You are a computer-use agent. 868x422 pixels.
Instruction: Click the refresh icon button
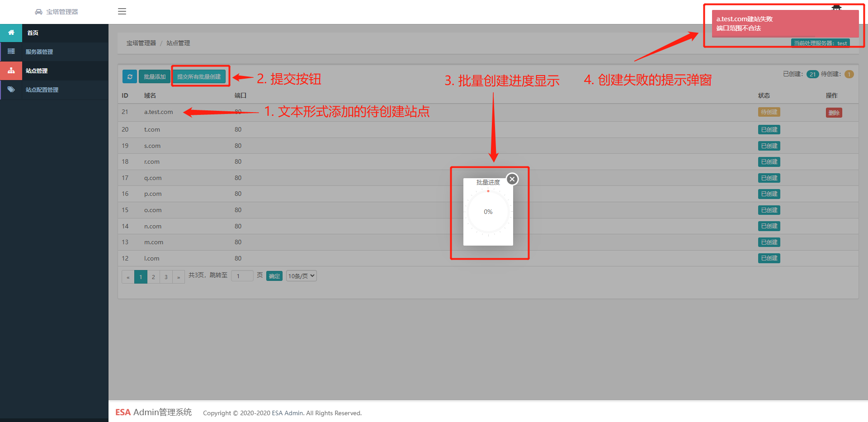point(130,76)
